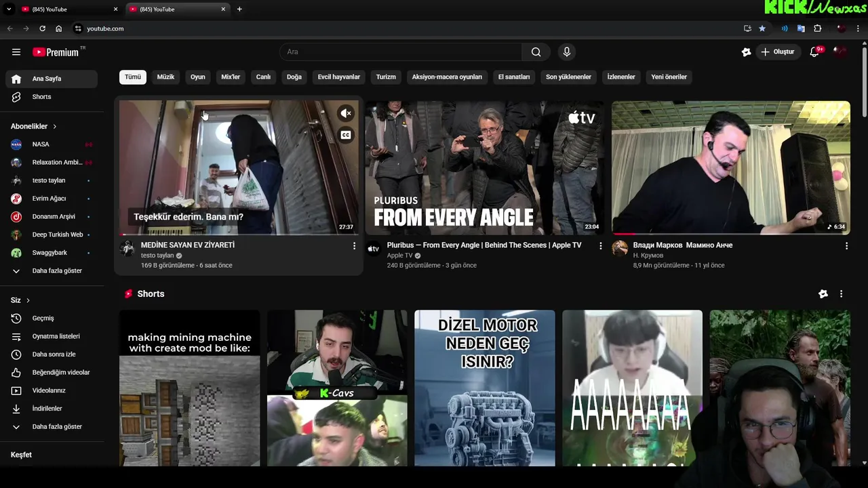Image resolution: width=868 pixels, height=488 pixels.
Task: Select the Yeni öneriler chip
Action: pos(669,77)
